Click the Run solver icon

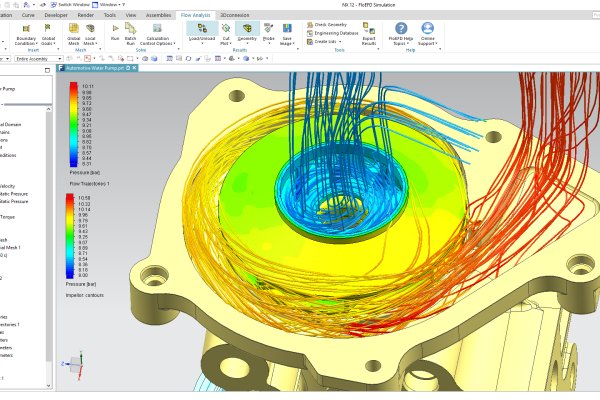(x=114, y=31)
